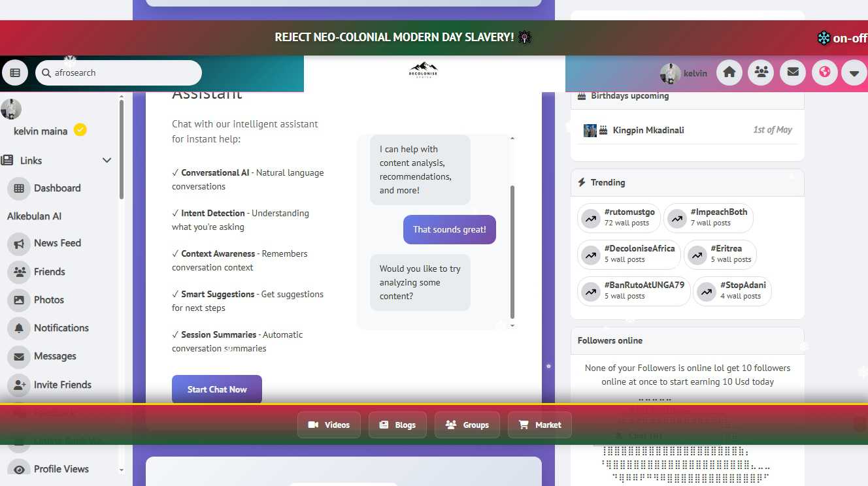This screenshot has width=868, height=486.
Task: Expand the caret dropdown in top right
Action: [x=854, y=73]
